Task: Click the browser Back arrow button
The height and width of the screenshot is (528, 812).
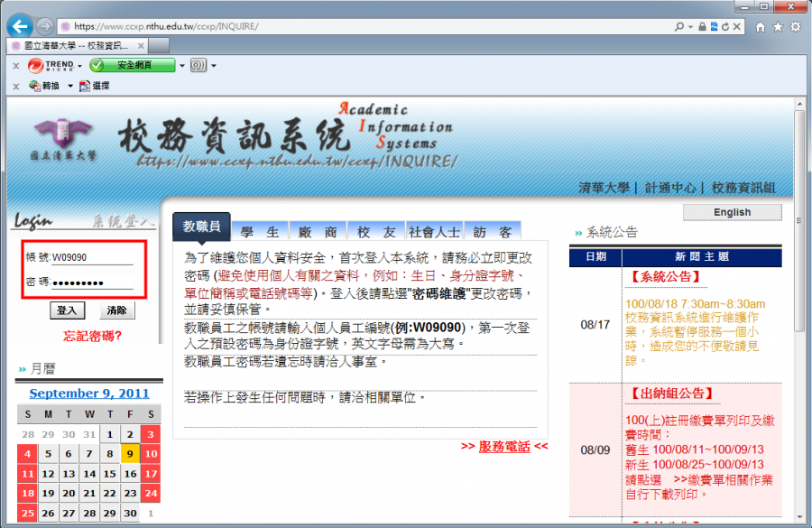Action: (x=20, y=26)
